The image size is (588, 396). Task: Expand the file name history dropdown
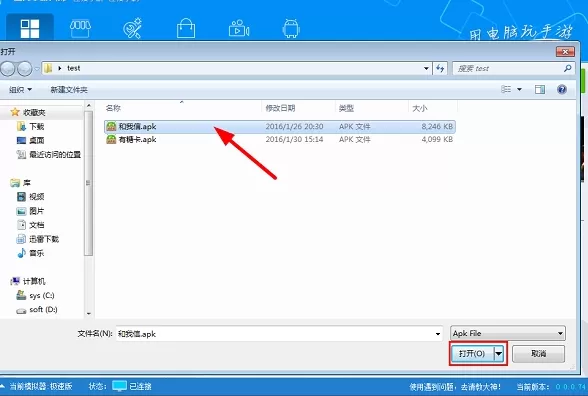[x=438, y=334]
